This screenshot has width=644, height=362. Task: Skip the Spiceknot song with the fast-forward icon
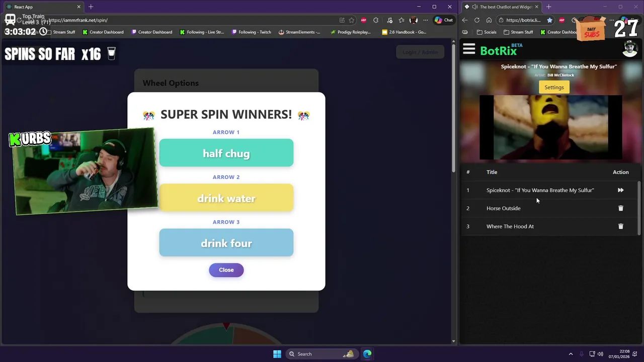click(620, 190)
